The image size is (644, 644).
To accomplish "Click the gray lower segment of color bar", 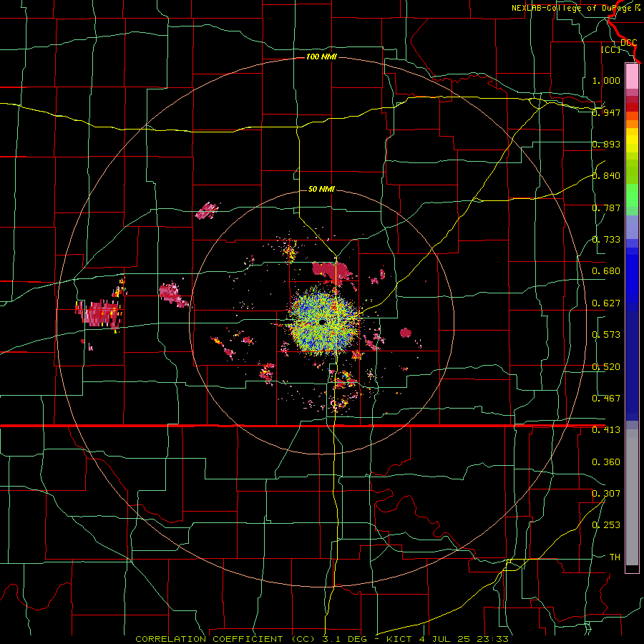I will pyautogui.click(x=632, y=497).
